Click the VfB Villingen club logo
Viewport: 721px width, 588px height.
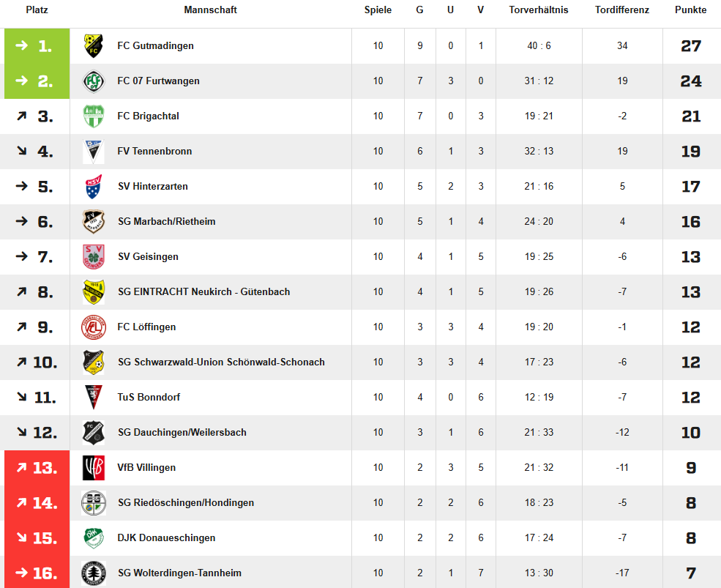click(x=93, y=468)
